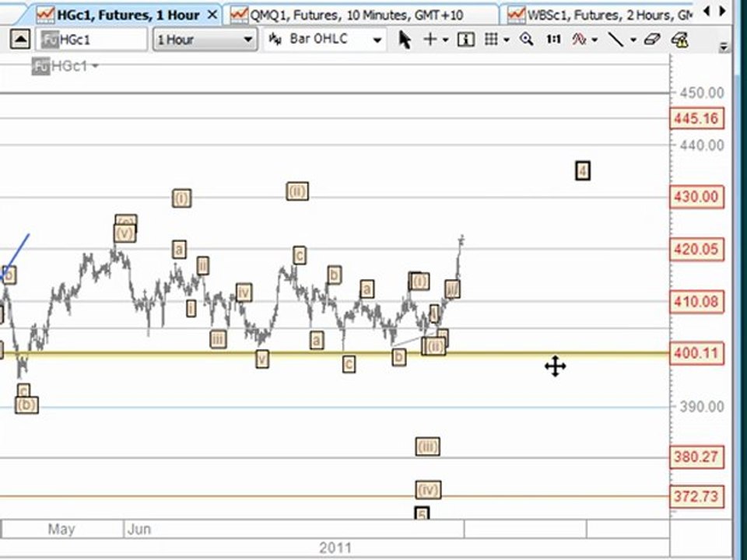747x560 pixels.
Task: Toggle the data info box icon
Action: pos(465,40)
